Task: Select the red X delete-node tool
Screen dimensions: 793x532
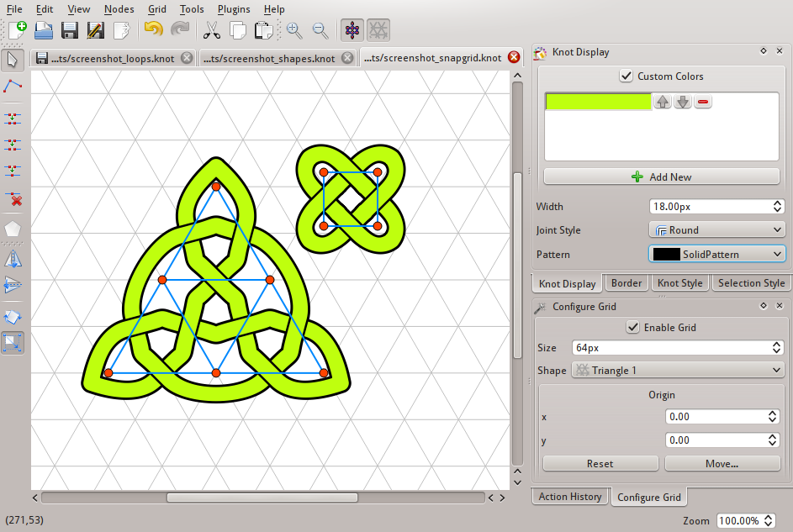Action: (x=13, y=198)
